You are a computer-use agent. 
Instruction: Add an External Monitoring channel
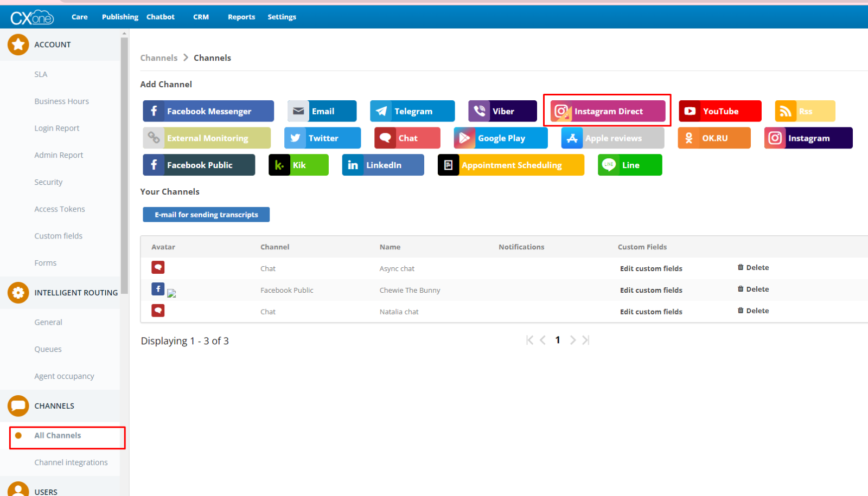pyautogui.click(x=207, y=138)
